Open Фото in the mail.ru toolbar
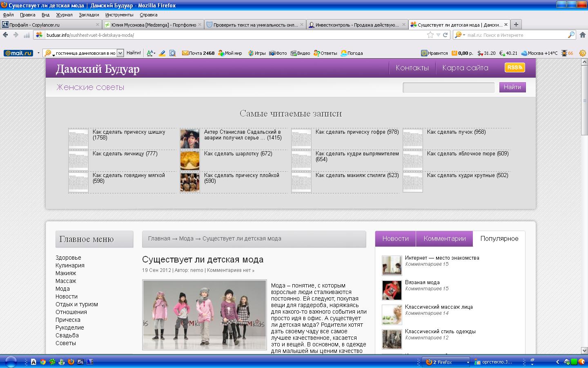This screenshot has height=368, width=588. 278,53
